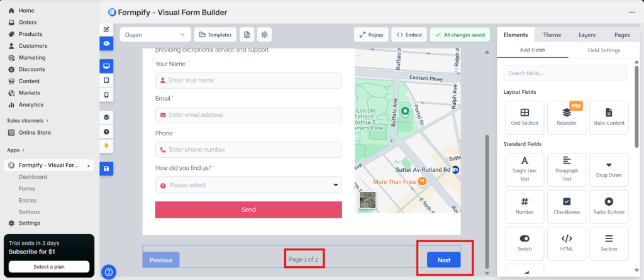Add a Switch field element
This screenshot has width=644, height=280.
point(525,243)
